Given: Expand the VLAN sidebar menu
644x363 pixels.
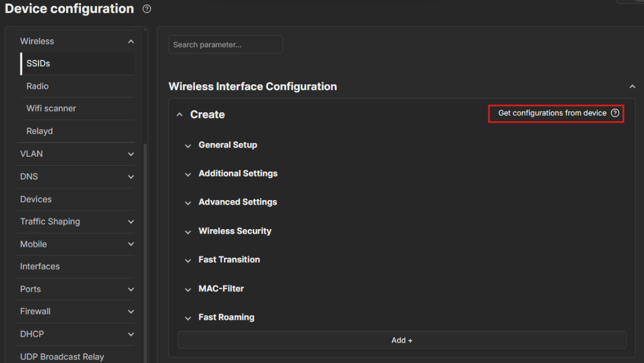Looking at the screenshot, I should [131, 154].
